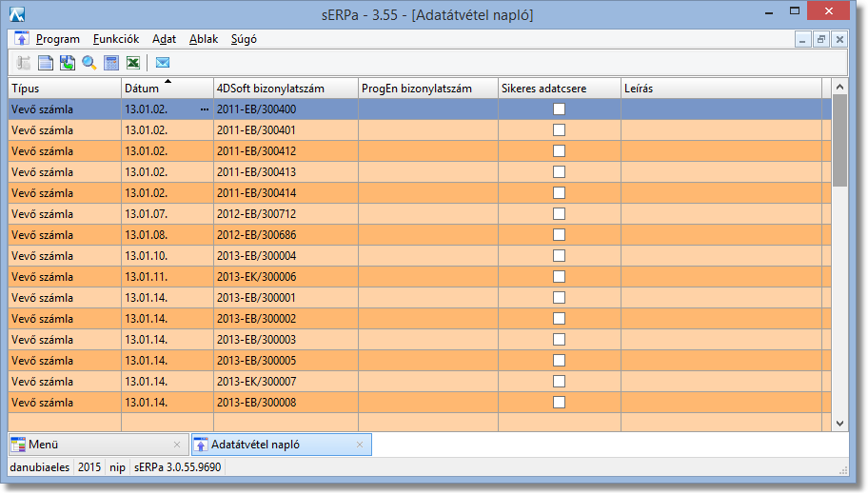Open the ellipsis picker in the selected Dátum cell
The image size is (868, 495).
point(204,109)
